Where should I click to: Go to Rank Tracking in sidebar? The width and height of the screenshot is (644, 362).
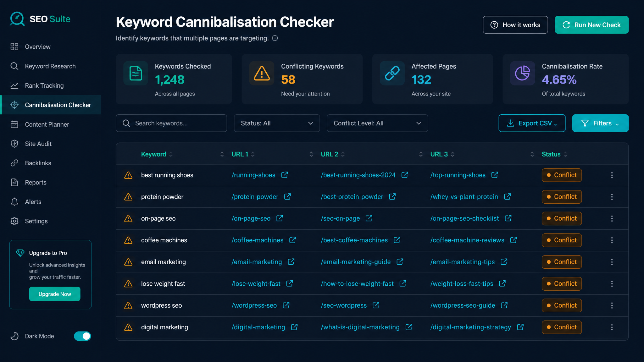(x=44, y=85)
